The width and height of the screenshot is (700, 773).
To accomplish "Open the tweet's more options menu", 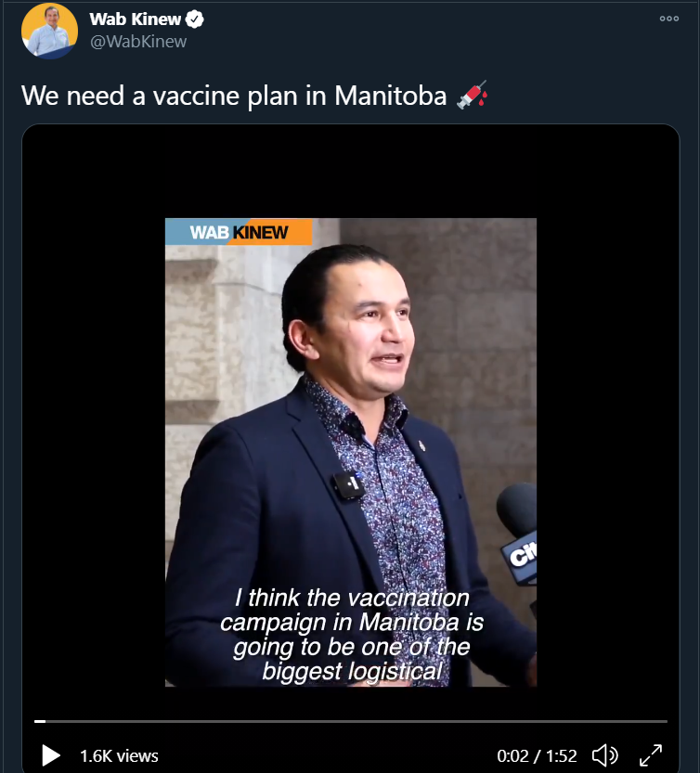I will click(x=668, y=19).
